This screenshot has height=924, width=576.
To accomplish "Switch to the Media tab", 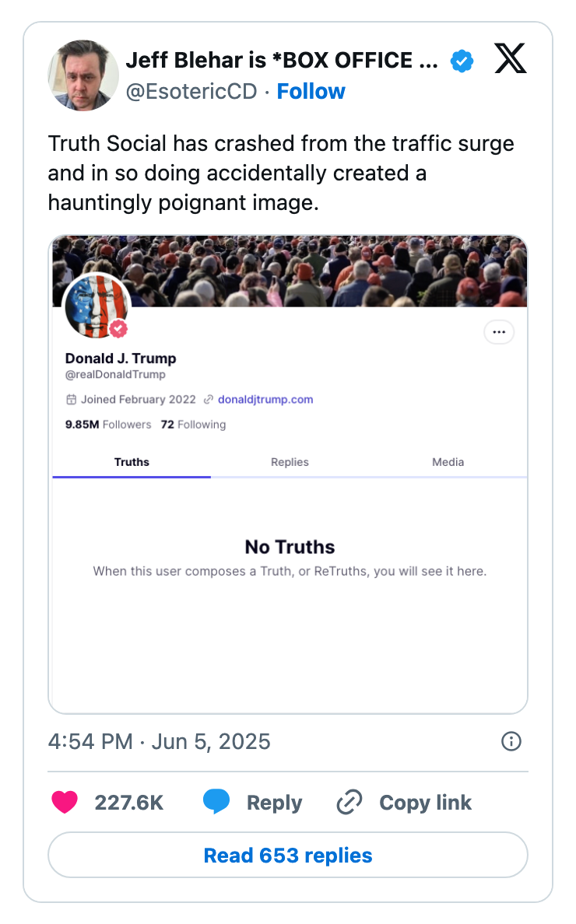I will point(448,462).
